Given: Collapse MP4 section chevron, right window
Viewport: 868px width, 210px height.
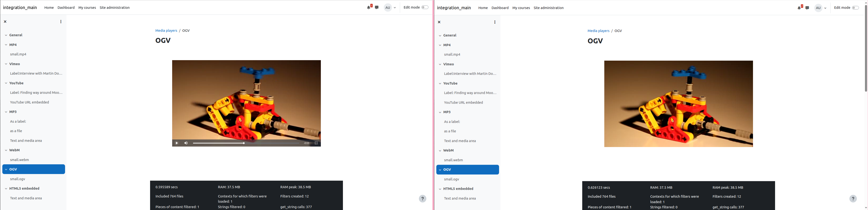Looking at the screenshot, I should 440,45.
